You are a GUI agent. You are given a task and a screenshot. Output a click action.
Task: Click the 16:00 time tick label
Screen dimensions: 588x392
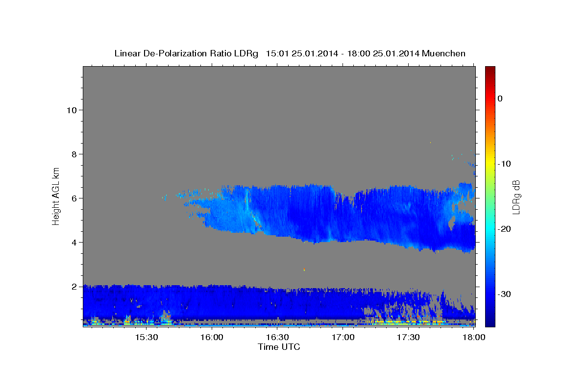212,338
